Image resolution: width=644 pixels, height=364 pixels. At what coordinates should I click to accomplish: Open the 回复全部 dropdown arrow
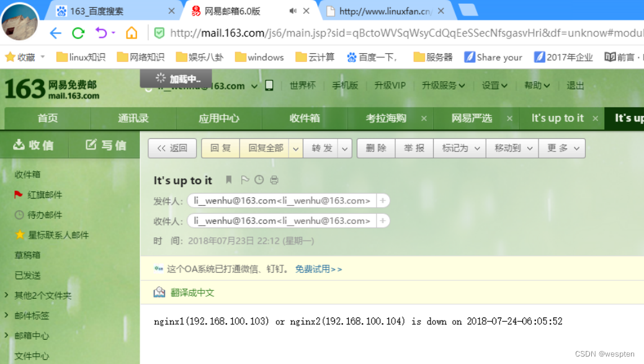(296, 149)
